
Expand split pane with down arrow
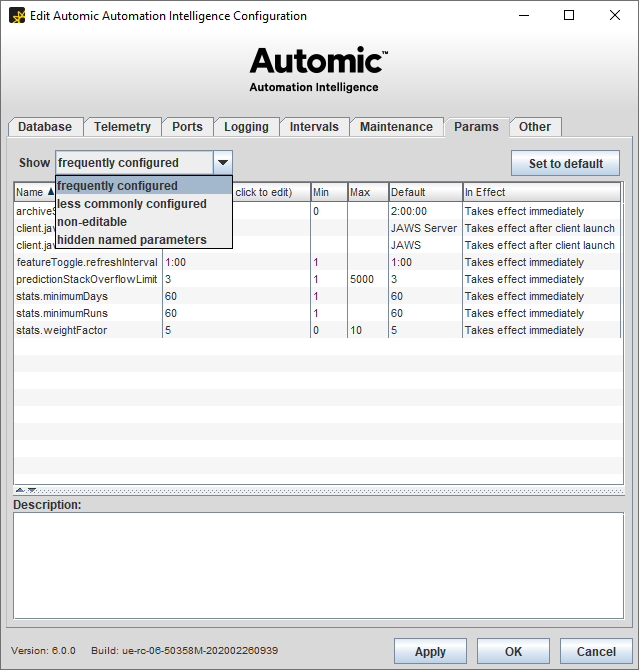[32, 490]
